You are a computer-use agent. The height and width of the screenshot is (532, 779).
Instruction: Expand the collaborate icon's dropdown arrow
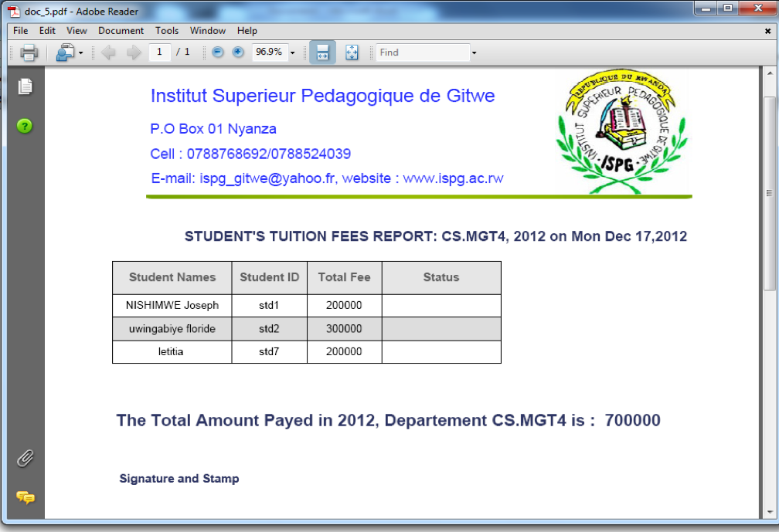click(81, 53)
